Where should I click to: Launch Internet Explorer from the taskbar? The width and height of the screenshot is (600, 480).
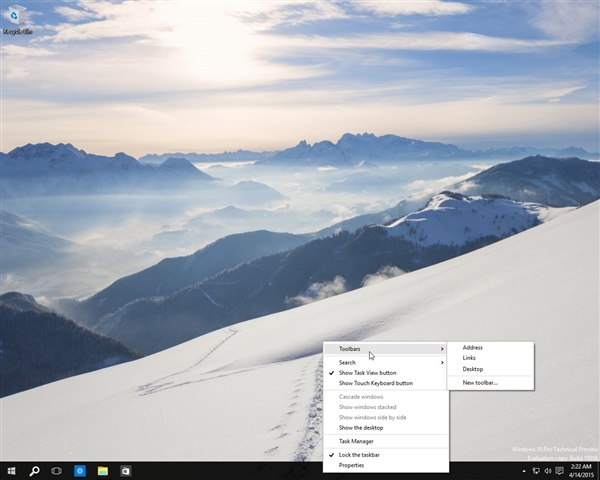(80, 470)
